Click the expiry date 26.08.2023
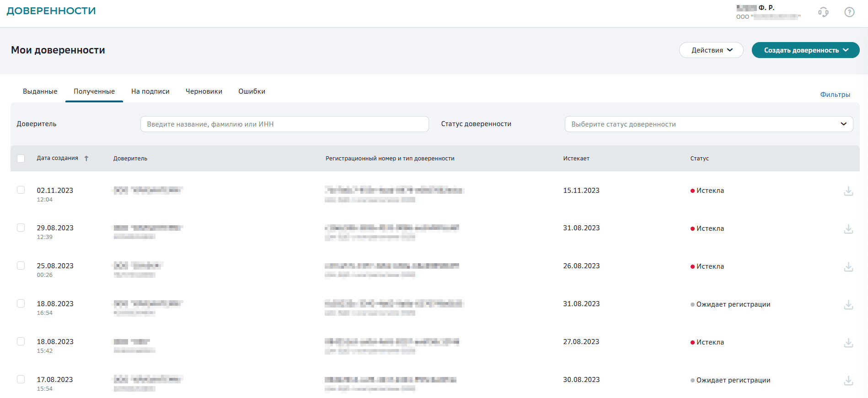 pyautogui.click(x=581, y=266)
